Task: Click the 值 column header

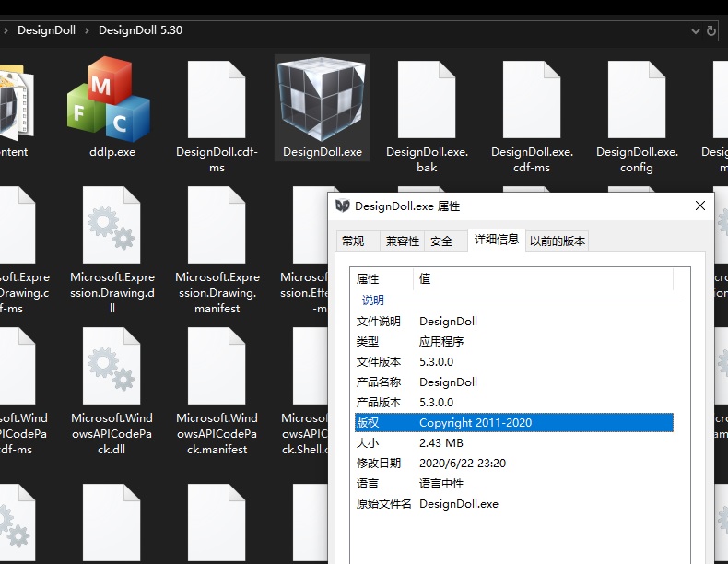Action: [x=543, y=278]
